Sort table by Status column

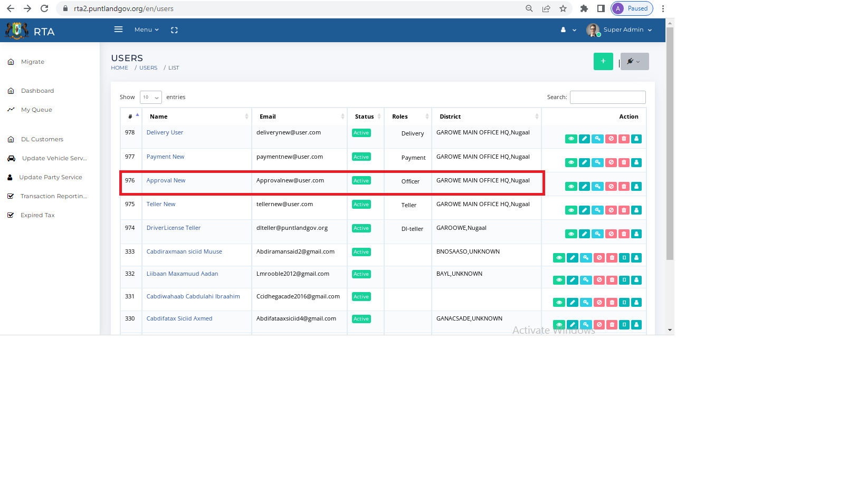pyautogui.click(x=366, y=117)
